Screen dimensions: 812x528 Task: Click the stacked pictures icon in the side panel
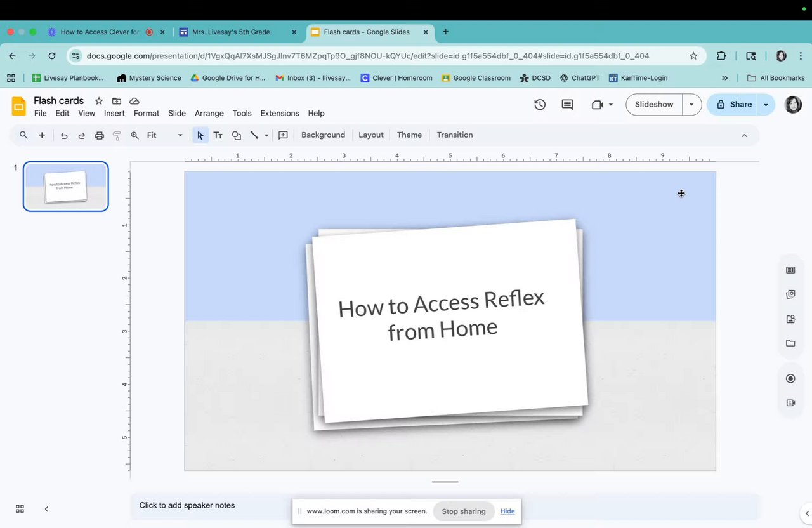790,294
